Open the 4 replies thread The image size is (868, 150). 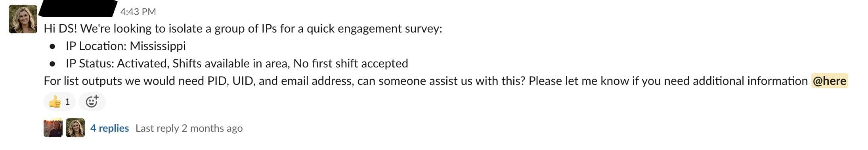coord(109,128)
